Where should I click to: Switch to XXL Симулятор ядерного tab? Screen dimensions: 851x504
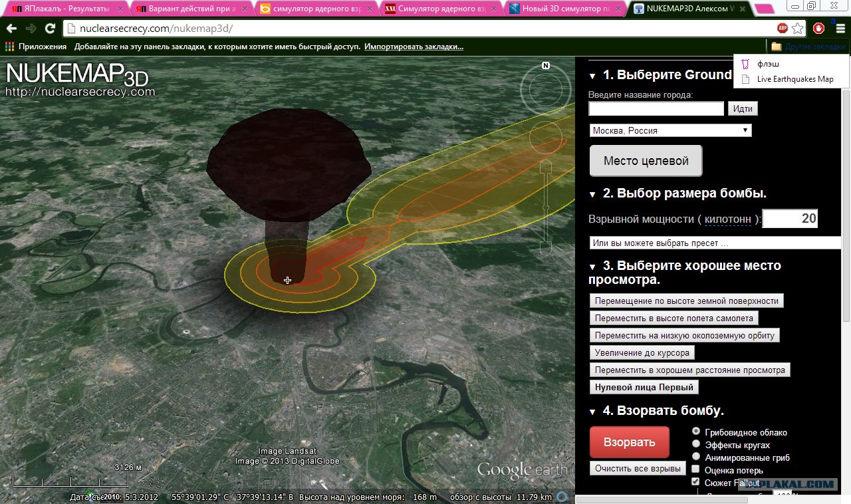(438, 9)
